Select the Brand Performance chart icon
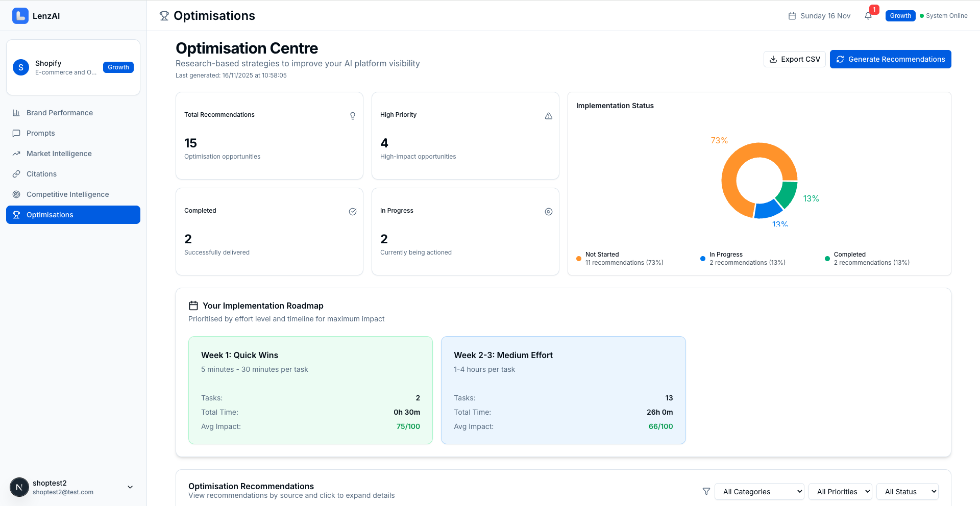 point(17,113)
